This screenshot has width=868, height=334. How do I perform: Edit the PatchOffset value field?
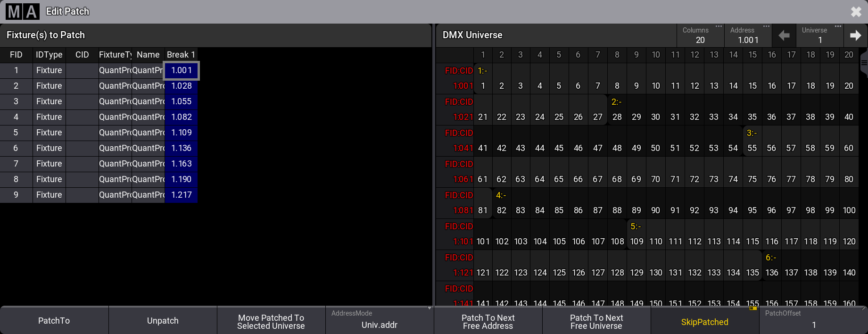813,321
